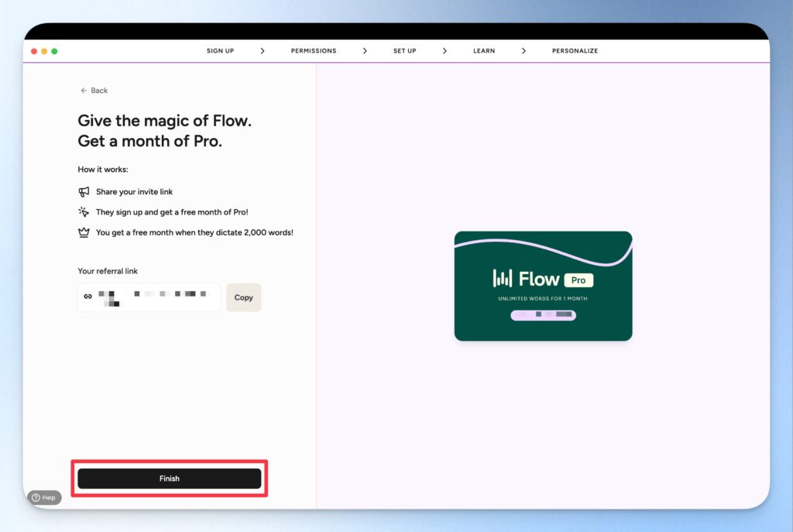The height and width of the screenshot is (532, 793).
Task: Click the progress bar on the Flow Pro card
Action: pyautogui.click(x=543, y=315)
